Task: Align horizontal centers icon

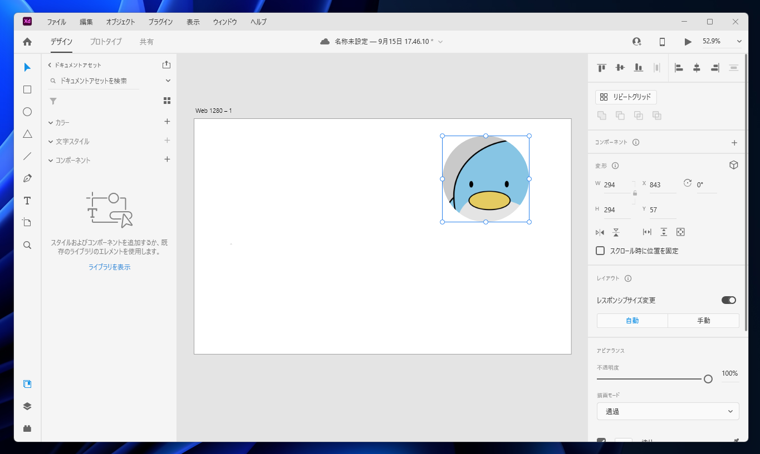Action: pos(697,68)
